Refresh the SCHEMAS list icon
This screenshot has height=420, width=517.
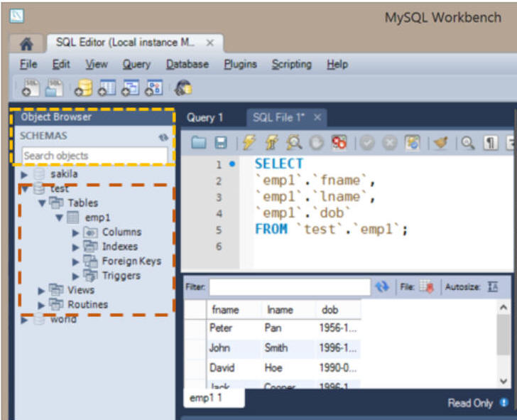pos(163,137)
